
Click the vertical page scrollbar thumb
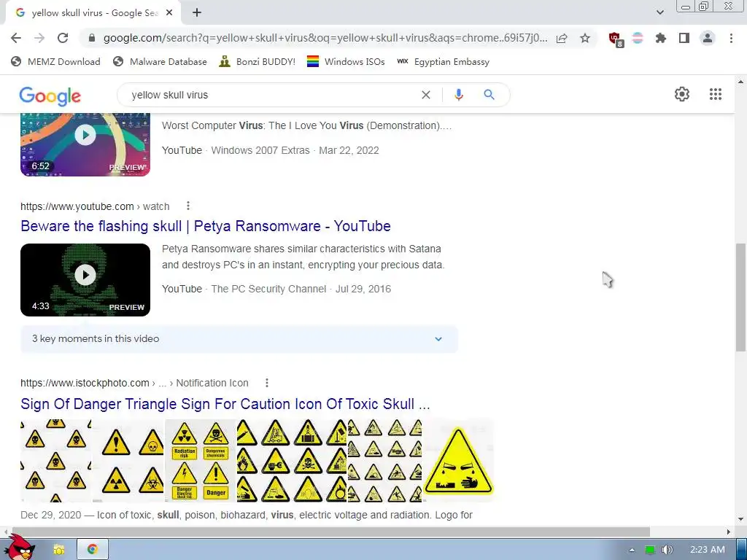tap(740, 297)
